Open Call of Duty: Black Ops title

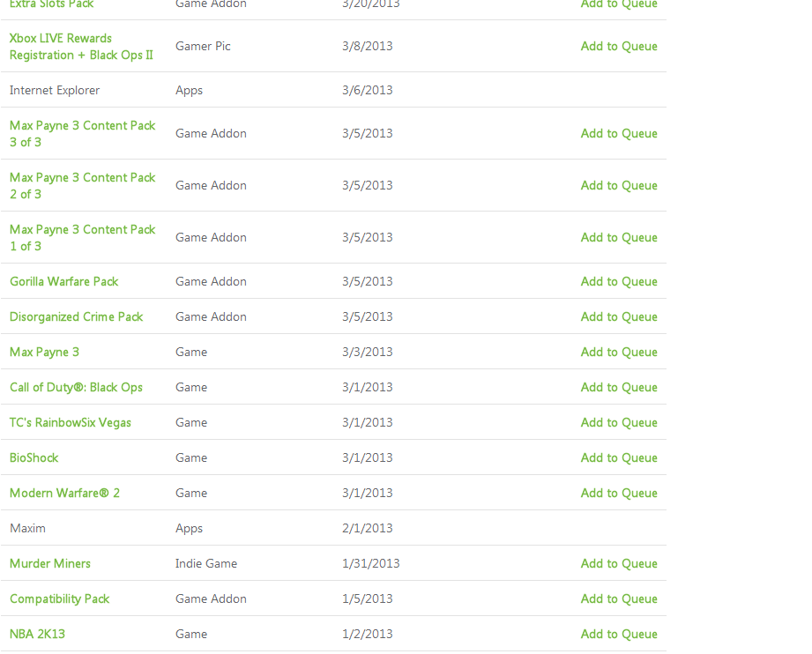[76, 387]
